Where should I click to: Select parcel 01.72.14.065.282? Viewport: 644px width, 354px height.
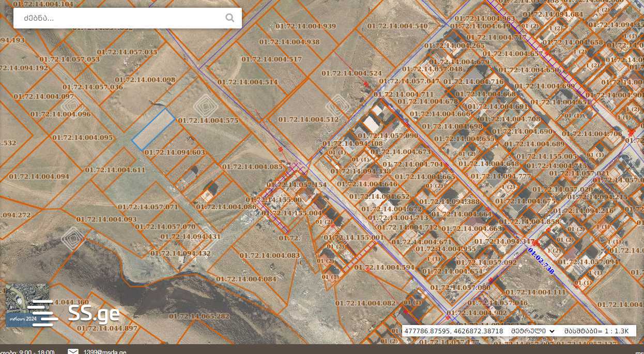pyautogui.click(x=198, y=316)
